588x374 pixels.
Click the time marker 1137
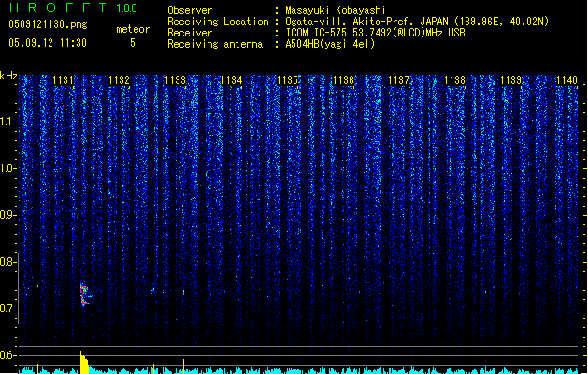(x=399, y=80)
